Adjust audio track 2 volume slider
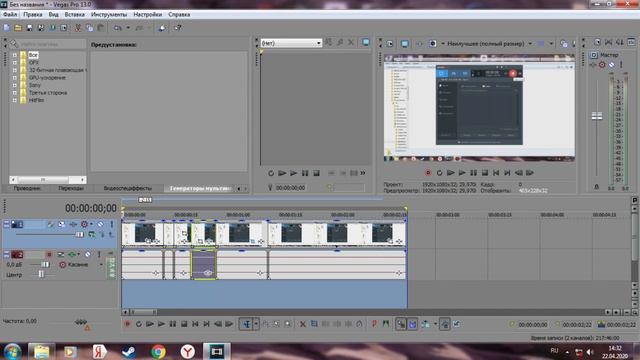 coord(45,264)
